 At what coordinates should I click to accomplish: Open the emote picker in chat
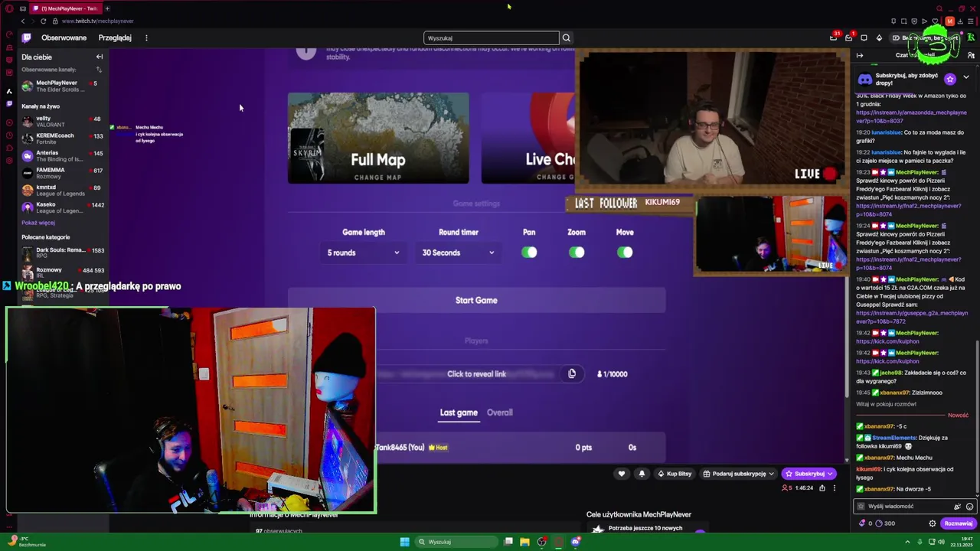pyautogui.click(x=969, y=506)
